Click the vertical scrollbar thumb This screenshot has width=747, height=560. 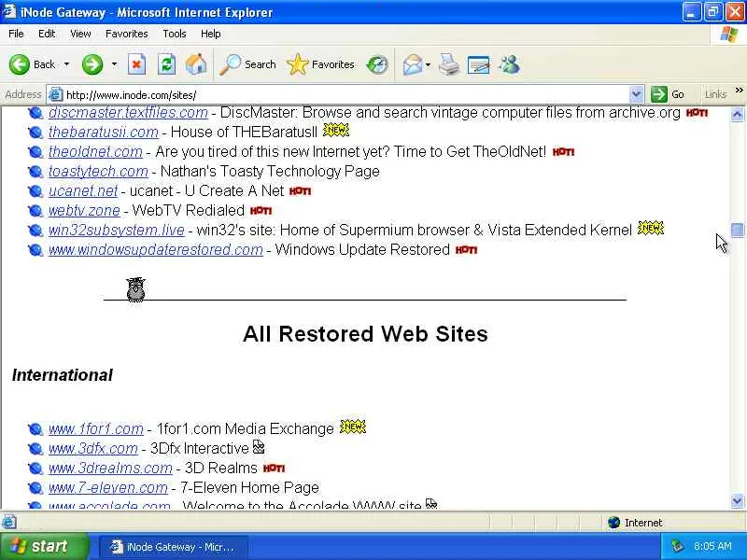737,230
